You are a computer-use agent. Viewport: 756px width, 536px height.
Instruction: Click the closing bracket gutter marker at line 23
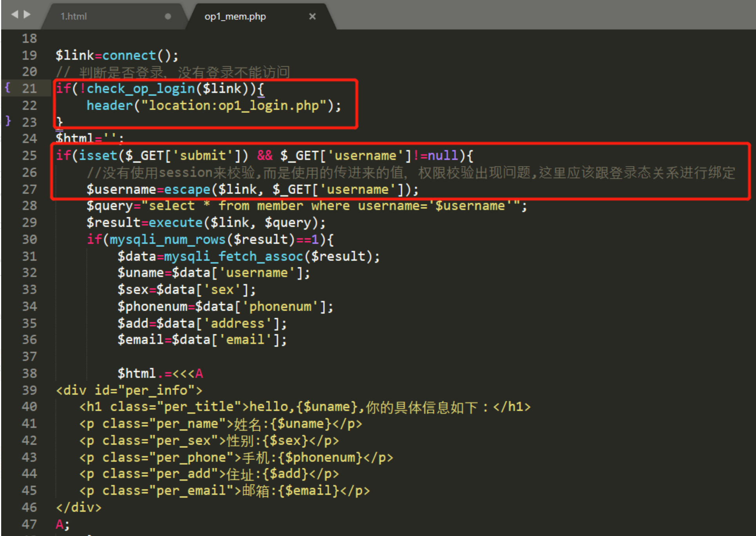click(x=8, y=121)
